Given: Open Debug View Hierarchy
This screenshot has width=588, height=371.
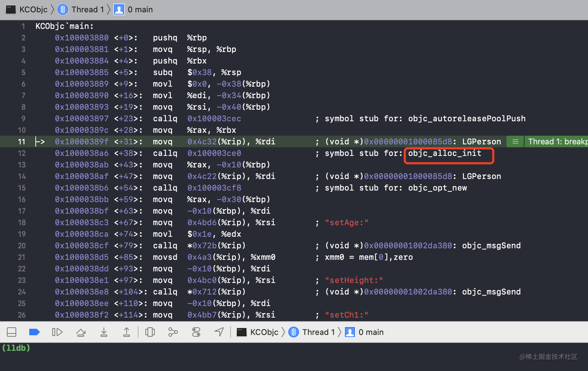Looking at the screenshot, I should (x=150, y=332).
